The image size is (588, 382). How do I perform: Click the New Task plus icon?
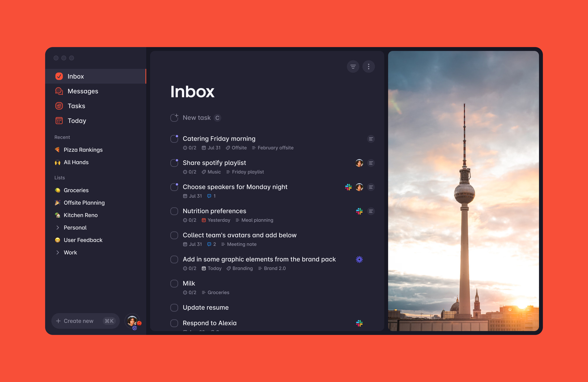[175, 118]
